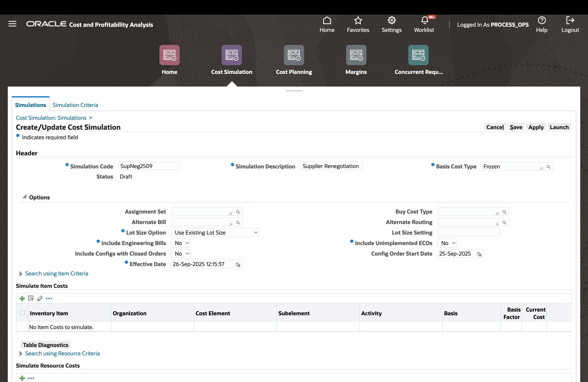Open Include Unimplemented ECOs dropdown

(x=447, y=243)
